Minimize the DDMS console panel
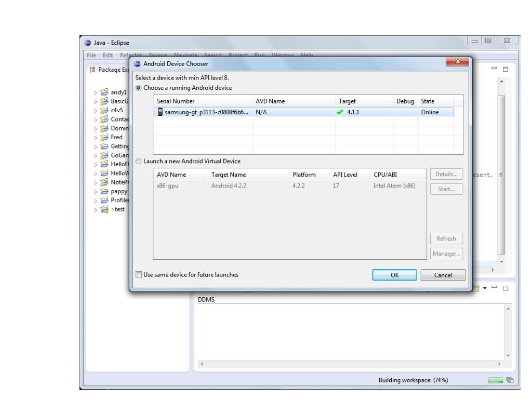Screen dimensions: 532x399 point(494,287)
